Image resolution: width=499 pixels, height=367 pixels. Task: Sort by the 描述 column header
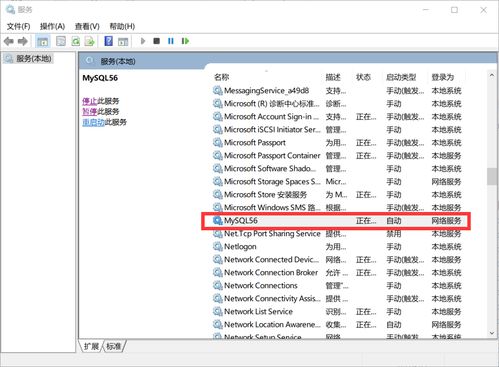click(333, 77)
